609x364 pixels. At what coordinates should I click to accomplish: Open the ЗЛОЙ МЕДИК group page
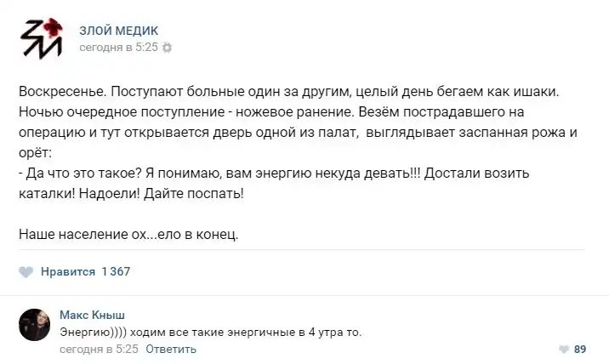point(118,31)
